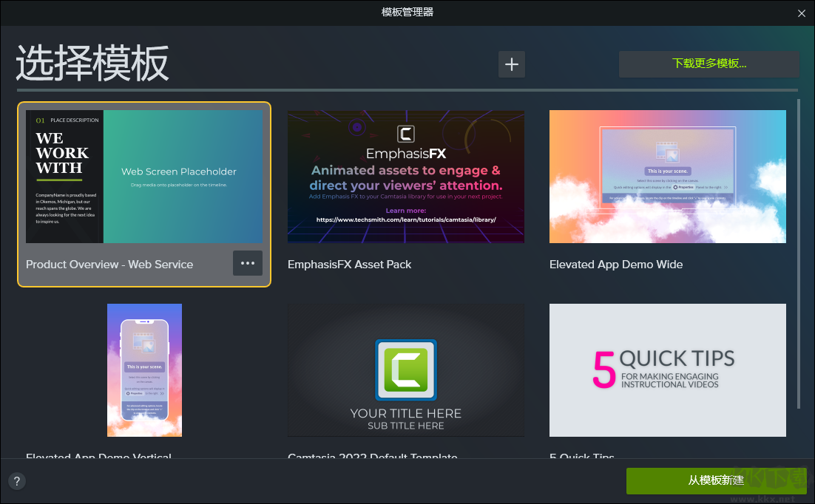
Task: Click the X to close the Template Manager
Action: (x=801, y=13)
